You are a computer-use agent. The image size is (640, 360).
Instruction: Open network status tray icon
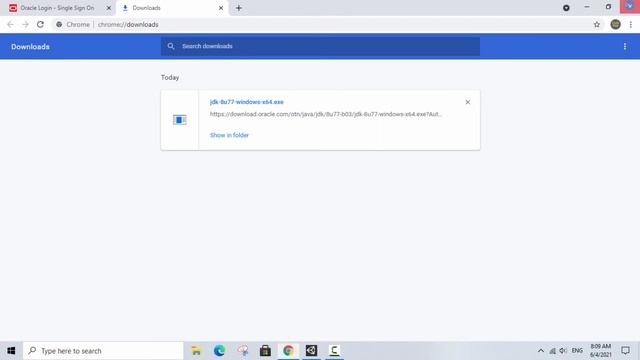552,351
